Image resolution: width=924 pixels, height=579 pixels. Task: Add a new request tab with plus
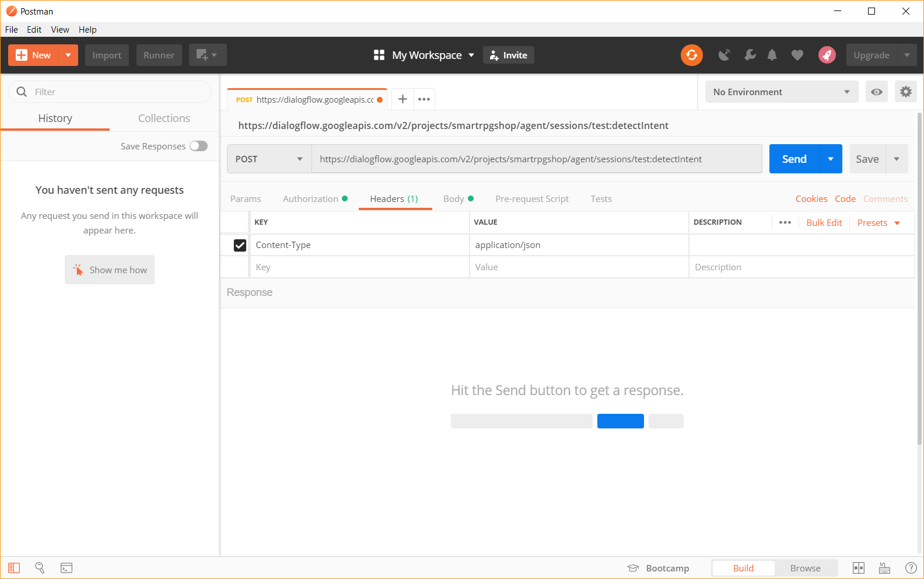(x=402, y=99)
